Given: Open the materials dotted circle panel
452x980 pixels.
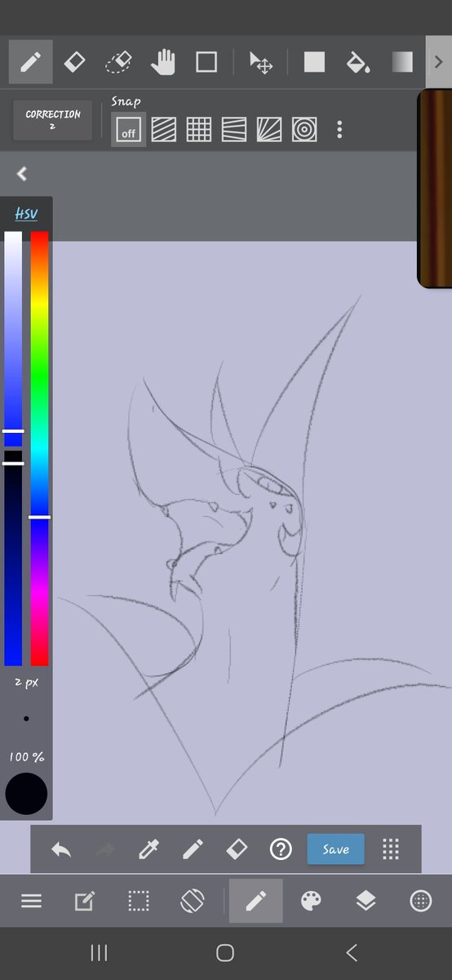Looking at the screenshot, I should pyautogui.click(x=420, y=901).
